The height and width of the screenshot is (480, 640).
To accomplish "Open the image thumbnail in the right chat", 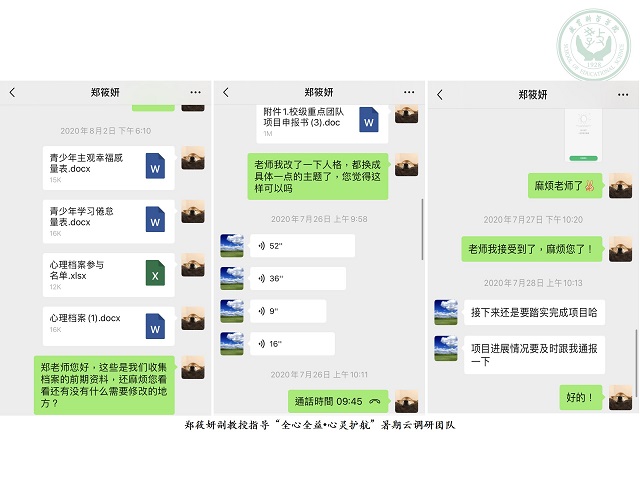I will pos(584,136).
